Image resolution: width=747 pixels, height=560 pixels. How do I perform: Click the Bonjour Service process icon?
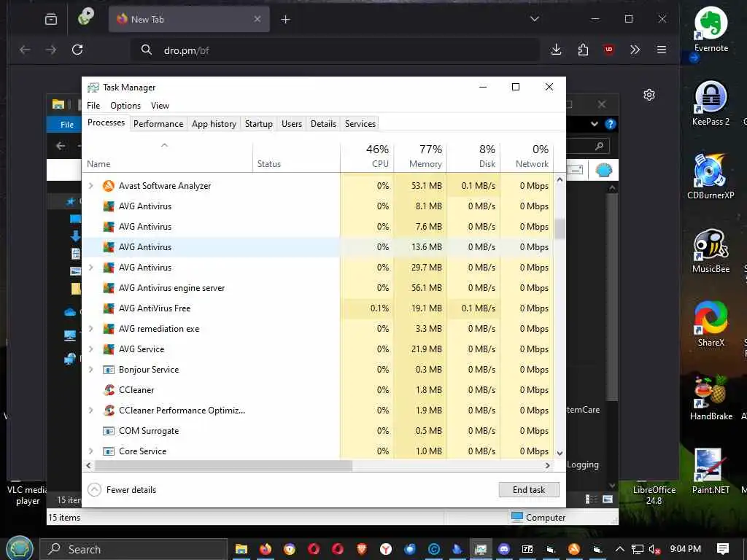(109, 370)
